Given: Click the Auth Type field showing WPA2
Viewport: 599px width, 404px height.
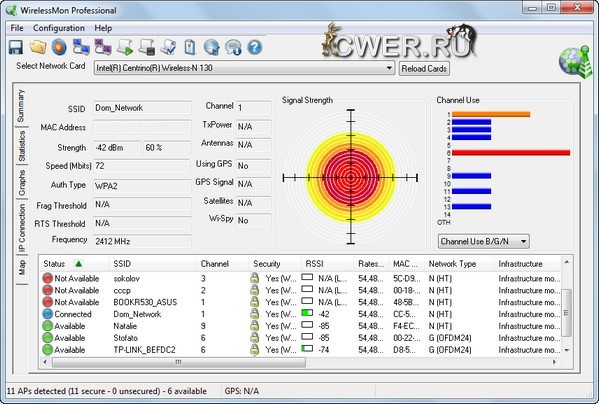Looking at the screenshot, I should tap(142, 186).
